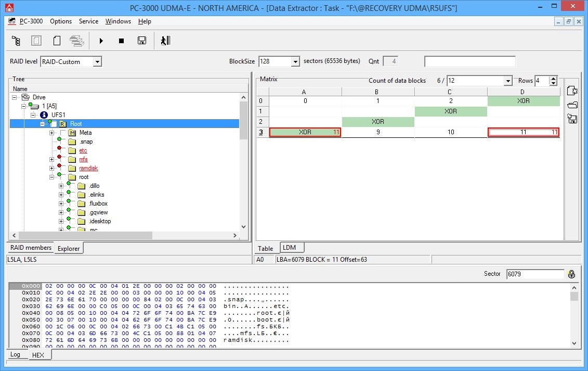Click the sector lock icon

coord(572,274)
